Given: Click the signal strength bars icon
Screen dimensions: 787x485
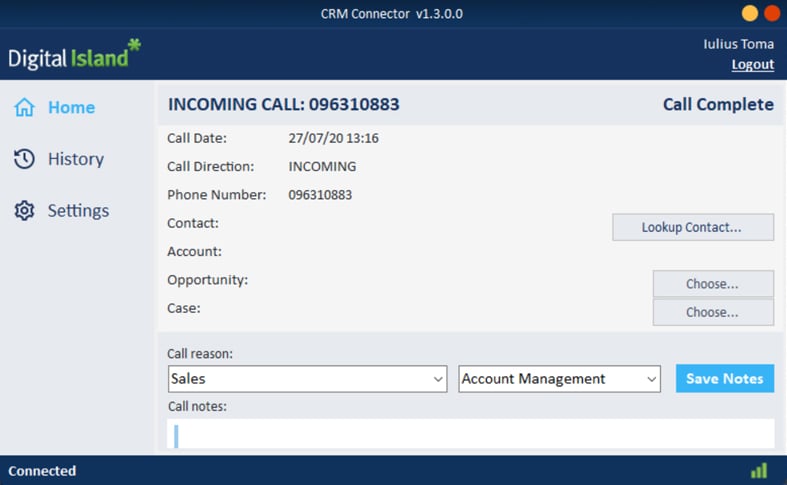Looking at the screenshot, I should coord(759,470).
